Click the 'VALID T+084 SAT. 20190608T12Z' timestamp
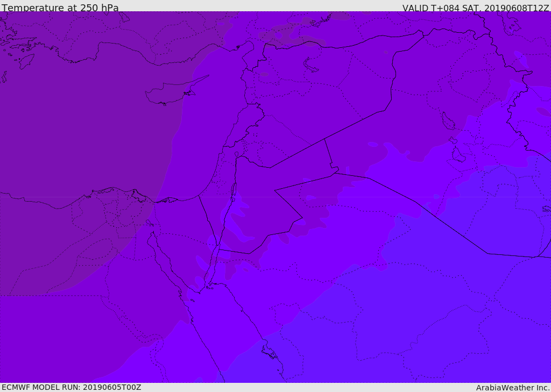The width and height of the screenshot is (551, 392). 476,8
